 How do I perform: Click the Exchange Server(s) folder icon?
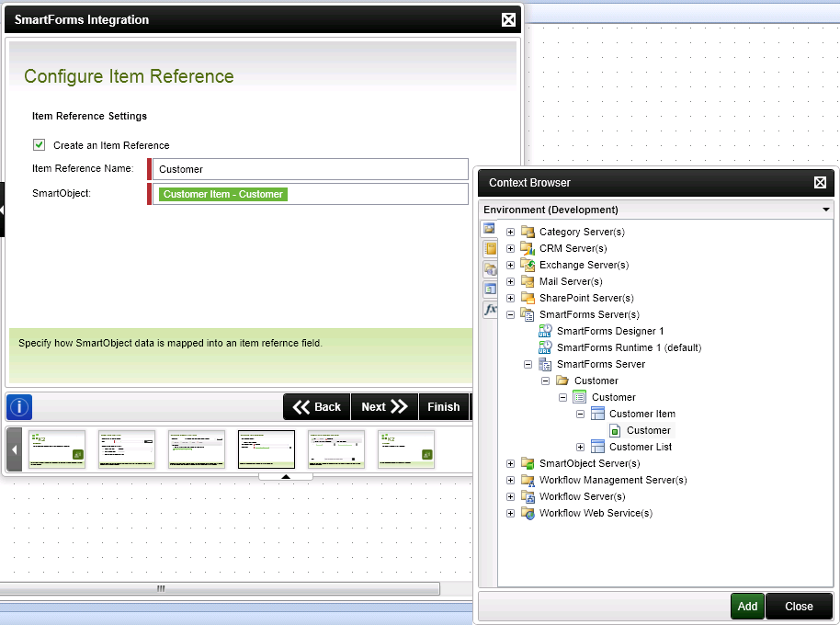pos(528,265)
